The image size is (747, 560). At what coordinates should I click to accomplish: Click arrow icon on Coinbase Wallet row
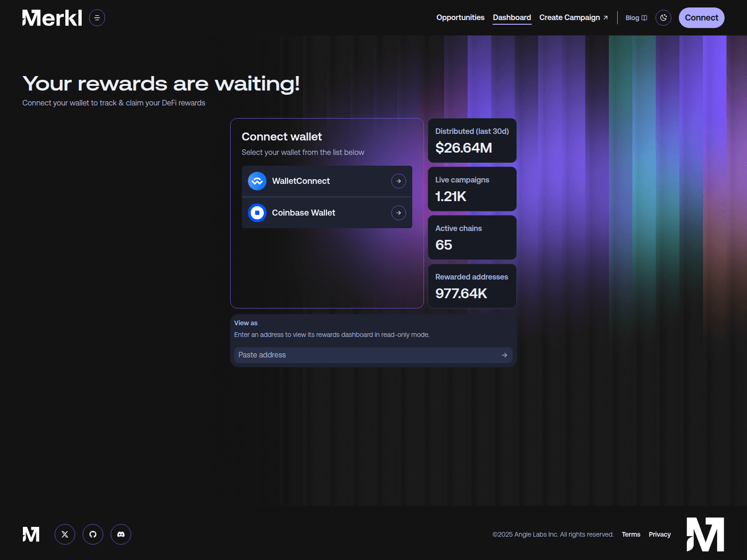[x=399, y=213]
